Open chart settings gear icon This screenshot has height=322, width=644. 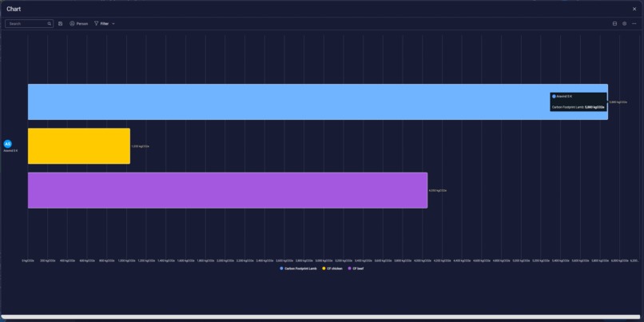pyautogui.click(x=624, y=24)
